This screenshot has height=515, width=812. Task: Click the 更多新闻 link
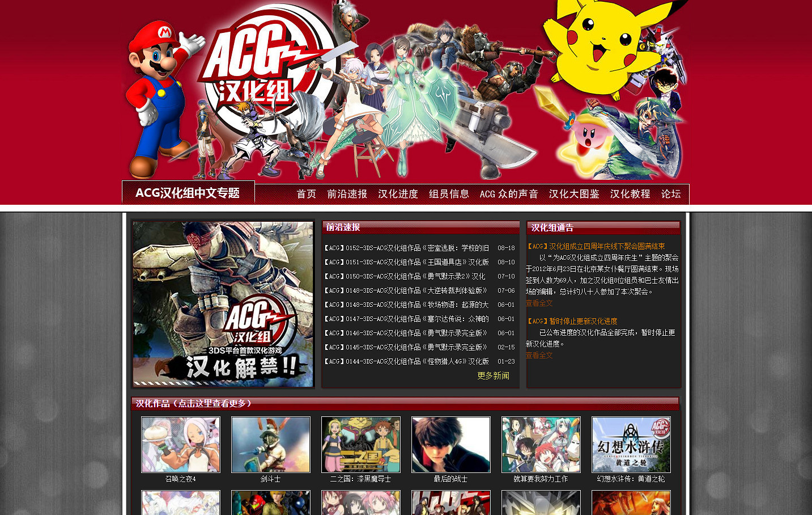coord(493,375)
